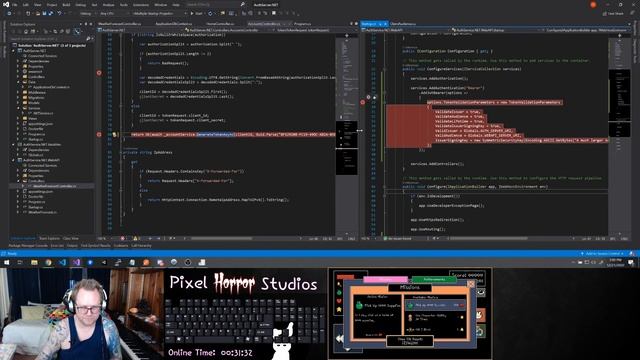Screen dimensions: 640x360
Task: Click the left editor vertical scrollbar
Action: (x=347, y=135)
